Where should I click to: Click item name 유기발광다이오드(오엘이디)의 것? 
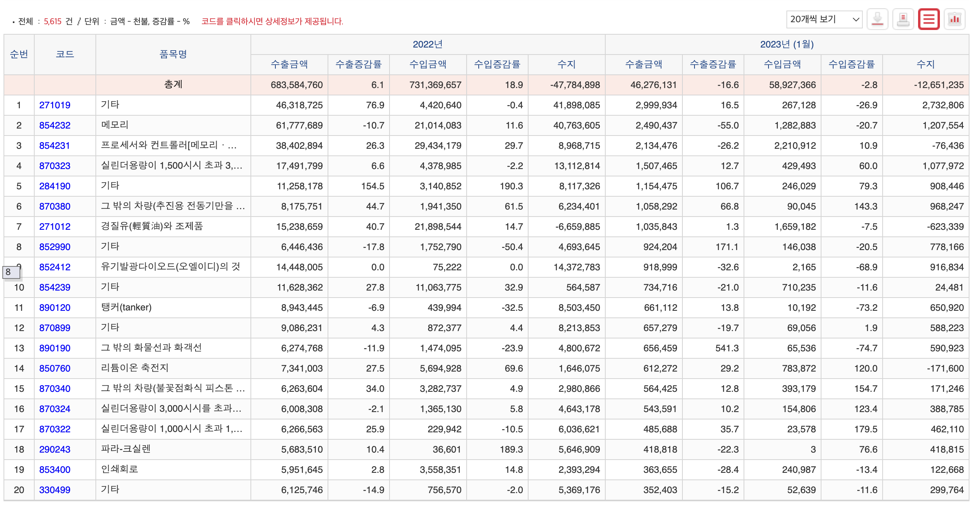(x=171, y=267)
